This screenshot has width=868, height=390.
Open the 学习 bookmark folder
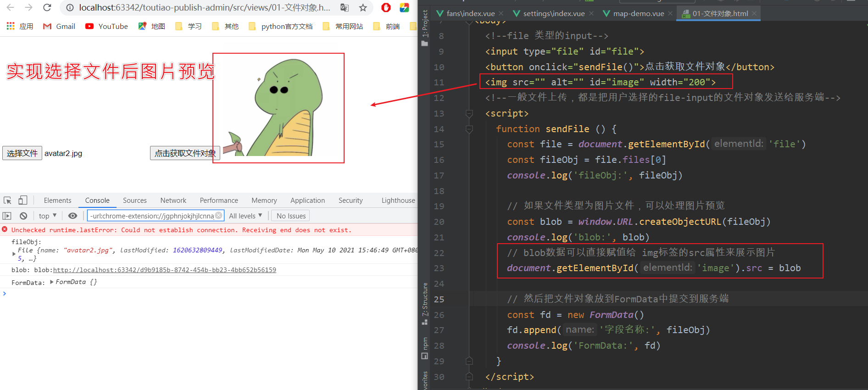point(189,26)
